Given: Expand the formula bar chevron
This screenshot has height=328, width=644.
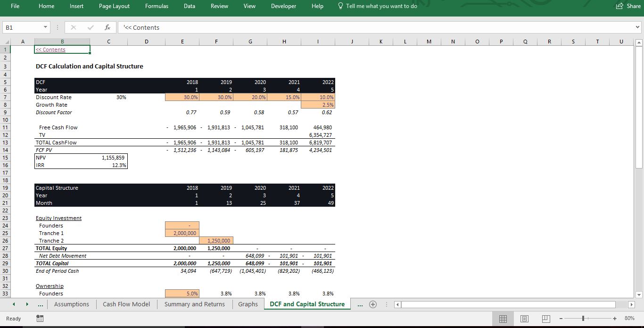Looking at the screenshot, I should coord(638,27).
